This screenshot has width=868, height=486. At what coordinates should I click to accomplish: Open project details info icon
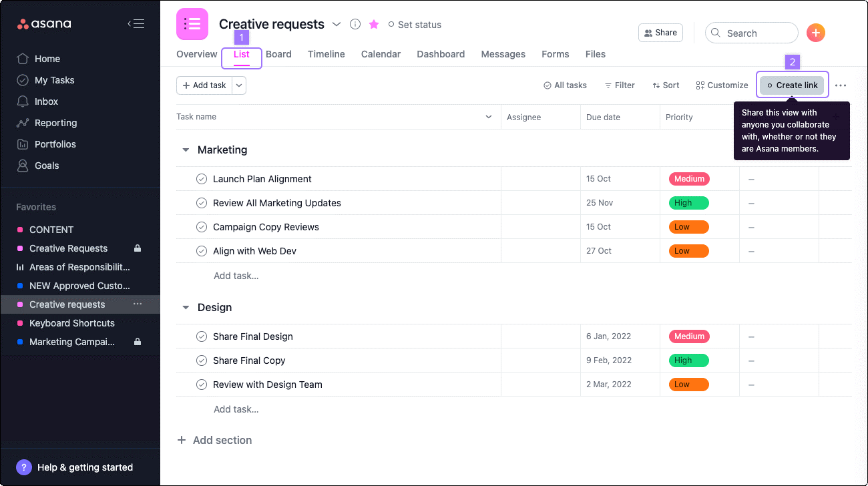(x=355, y=24)
